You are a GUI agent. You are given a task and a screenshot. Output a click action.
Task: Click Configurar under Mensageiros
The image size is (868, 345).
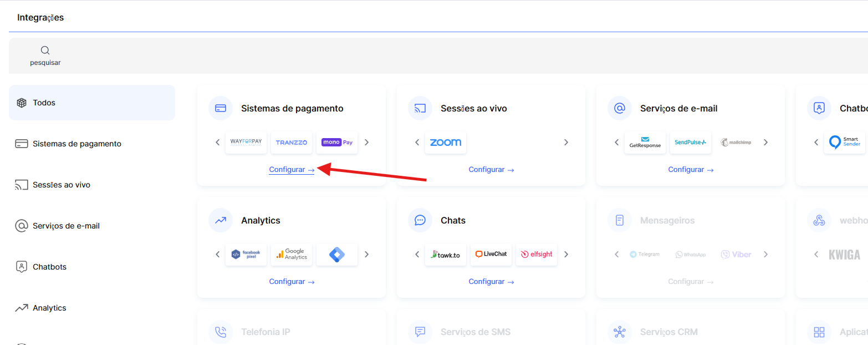point(691,282)
